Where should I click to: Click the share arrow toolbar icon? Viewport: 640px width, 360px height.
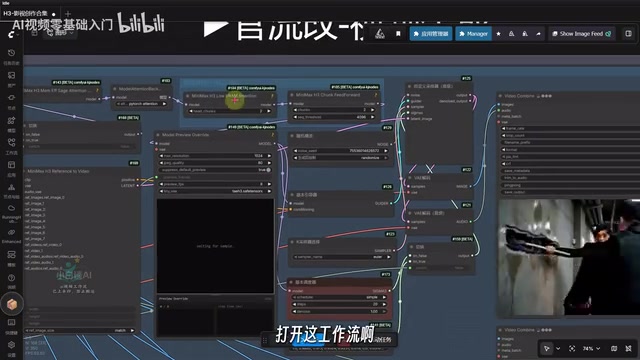538,34
